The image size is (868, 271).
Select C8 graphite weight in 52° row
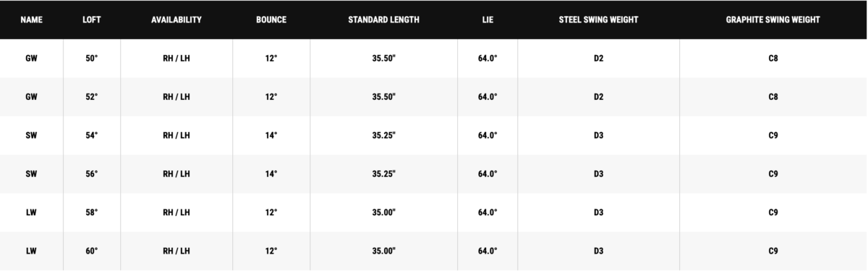coord(773,96)
